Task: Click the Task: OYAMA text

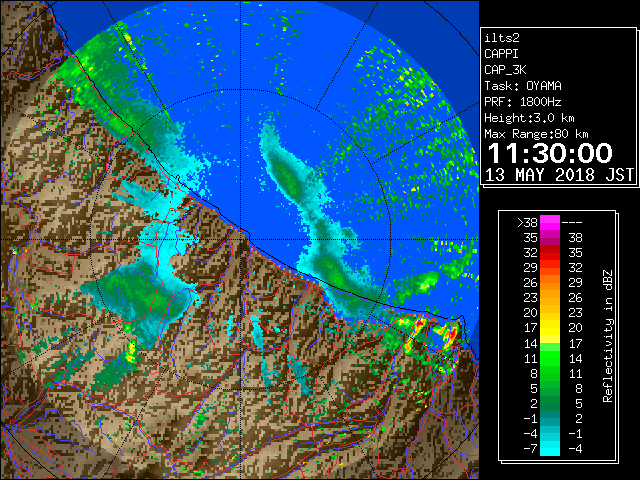Action: (523, 86)
